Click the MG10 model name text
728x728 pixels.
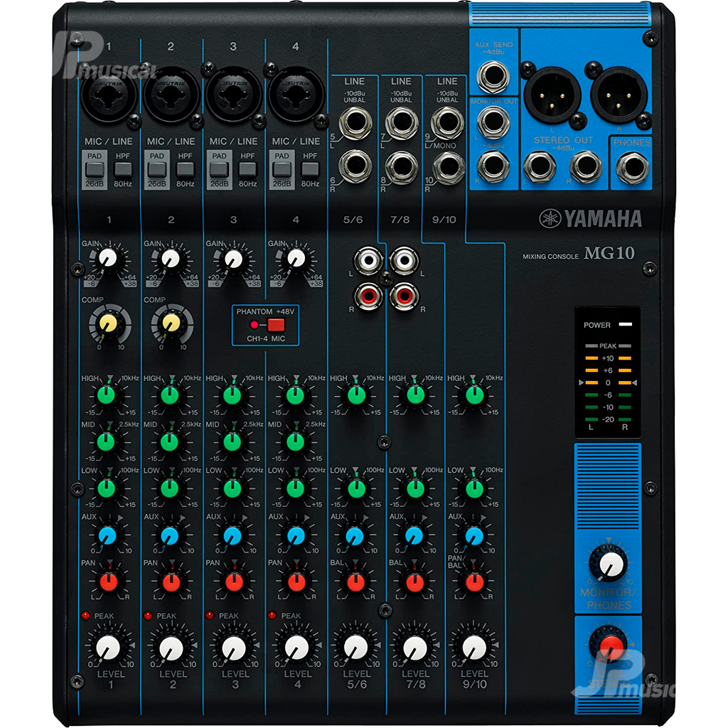(609, 253)
